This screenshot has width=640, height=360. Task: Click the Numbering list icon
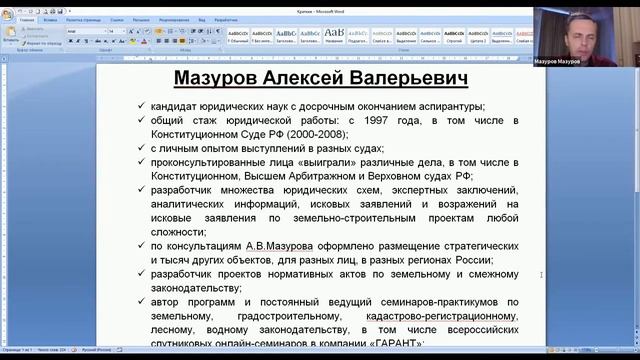point(170,31)
